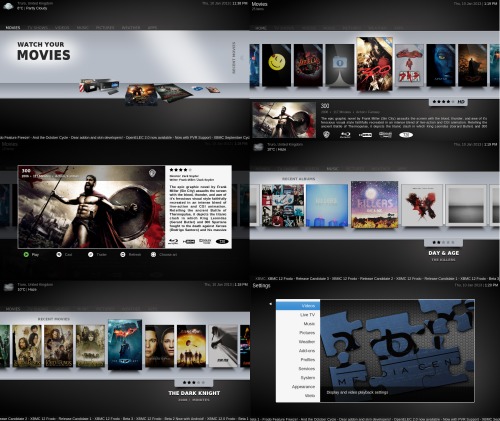Click THE DARK KNIGHT title text
This screenshot has height=421, width=500.
pyautogui.click(x=194, y=393)
